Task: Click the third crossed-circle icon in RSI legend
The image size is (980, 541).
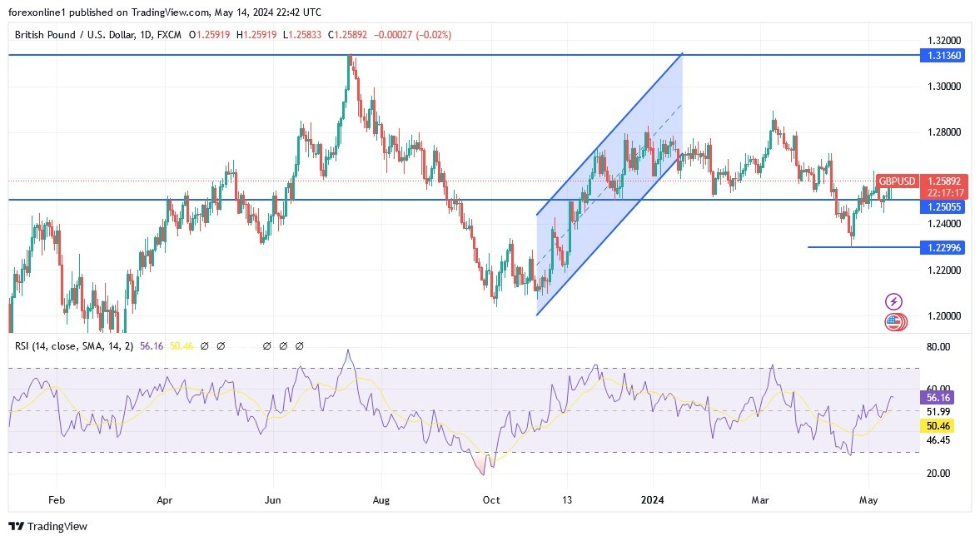Action: (x=266, y=345)
